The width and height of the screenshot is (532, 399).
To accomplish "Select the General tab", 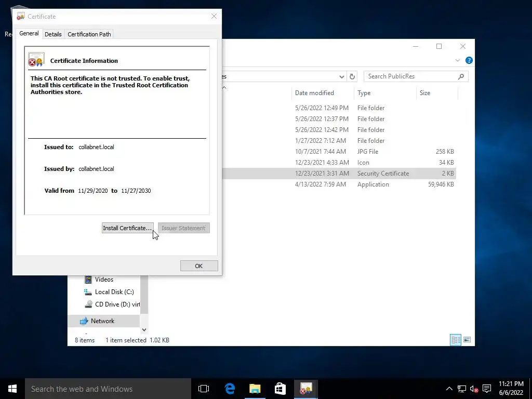I will (29, 34).
